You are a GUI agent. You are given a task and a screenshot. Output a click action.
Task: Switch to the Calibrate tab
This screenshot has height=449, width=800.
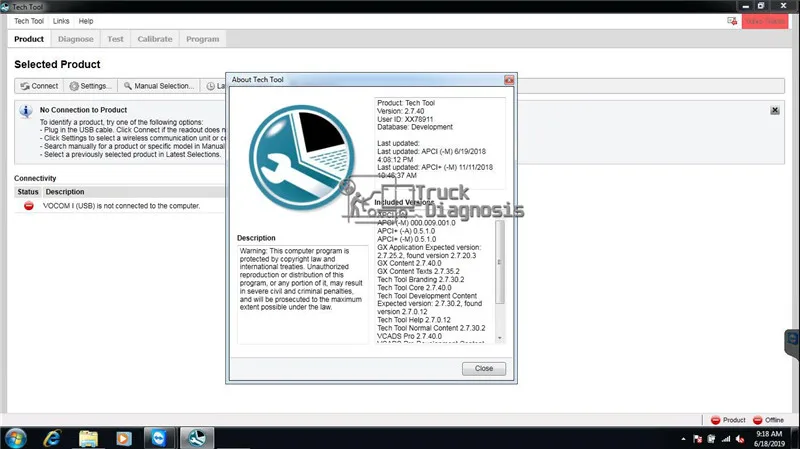tap(155, 39)
